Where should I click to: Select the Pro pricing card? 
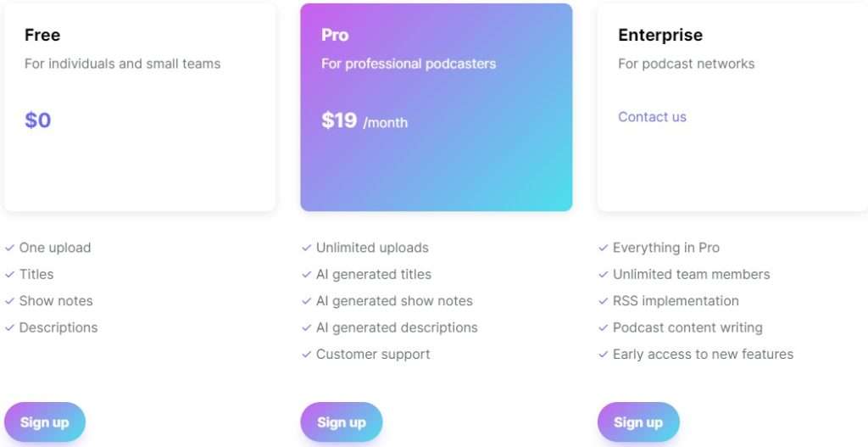pyautogui.click(x=437, y=107)
